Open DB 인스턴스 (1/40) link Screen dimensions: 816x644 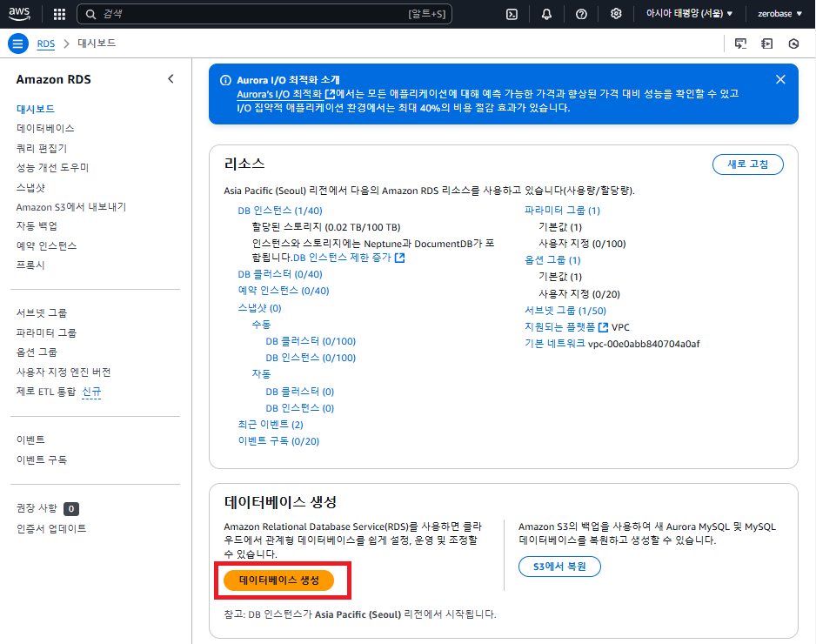point(280,211)
